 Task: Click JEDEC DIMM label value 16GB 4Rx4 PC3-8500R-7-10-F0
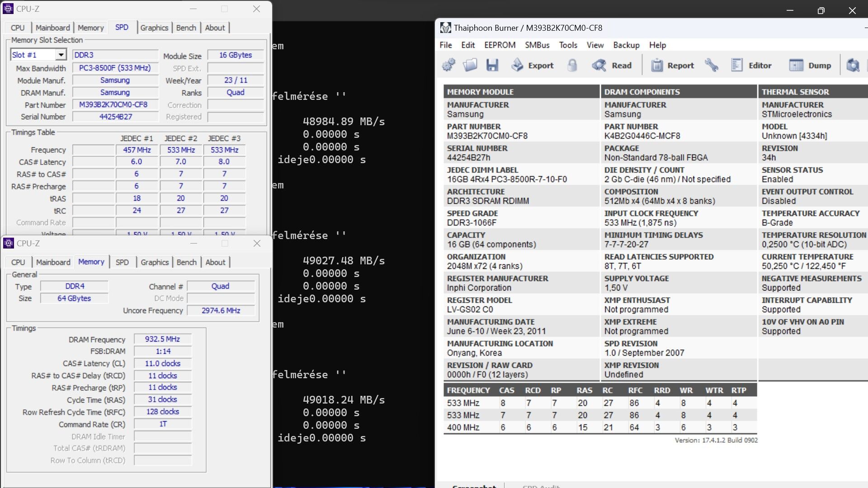[x=507, y=179]
